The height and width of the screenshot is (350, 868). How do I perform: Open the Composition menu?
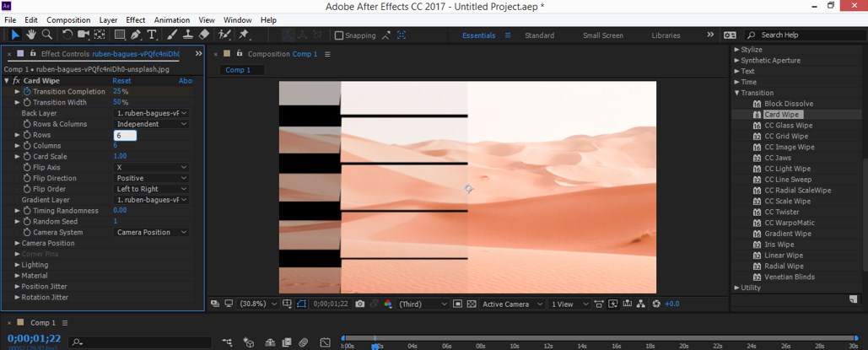click(68, 20)
